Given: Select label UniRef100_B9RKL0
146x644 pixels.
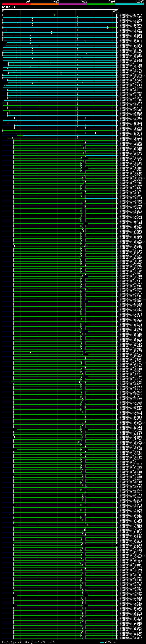Looking at the screenshot, I should [x=131, y=85].
